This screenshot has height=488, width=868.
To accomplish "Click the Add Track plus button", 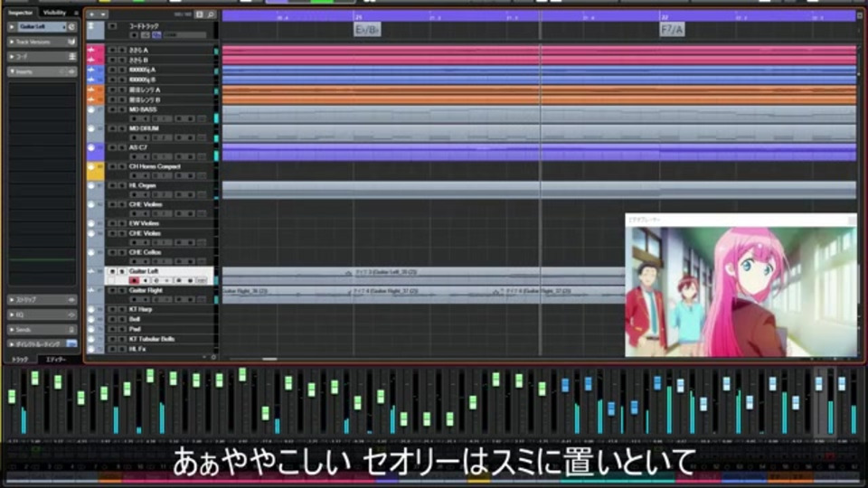I will click(x=92, y=14).
